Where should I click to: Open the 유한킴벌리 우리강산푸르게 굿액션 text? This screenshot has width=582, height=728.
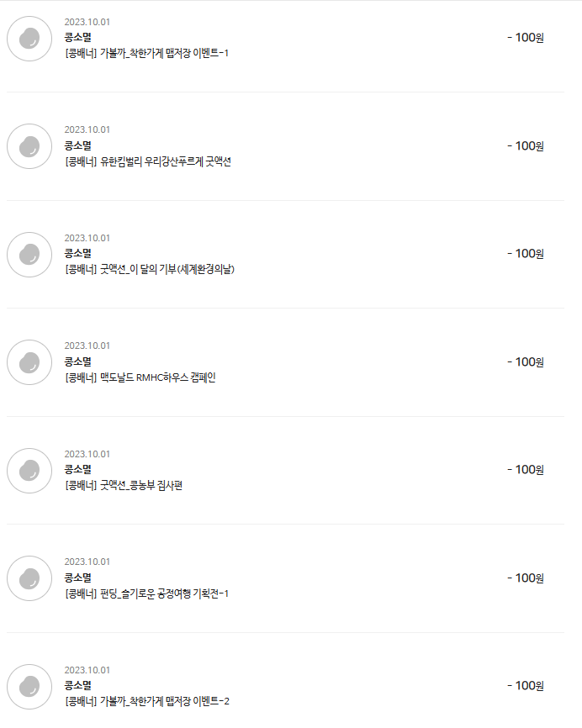tap(147, 161)
